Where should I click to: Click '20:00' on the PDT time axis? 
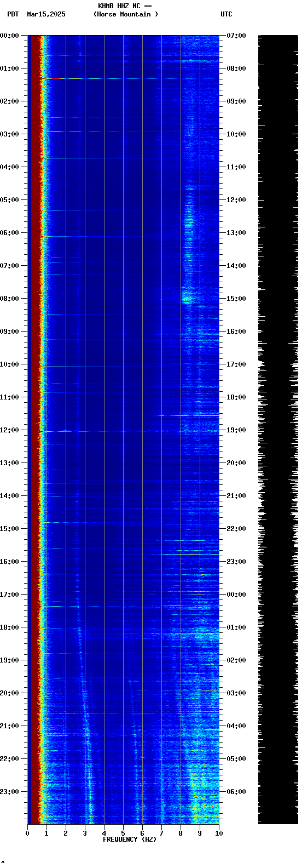point(10,693)
